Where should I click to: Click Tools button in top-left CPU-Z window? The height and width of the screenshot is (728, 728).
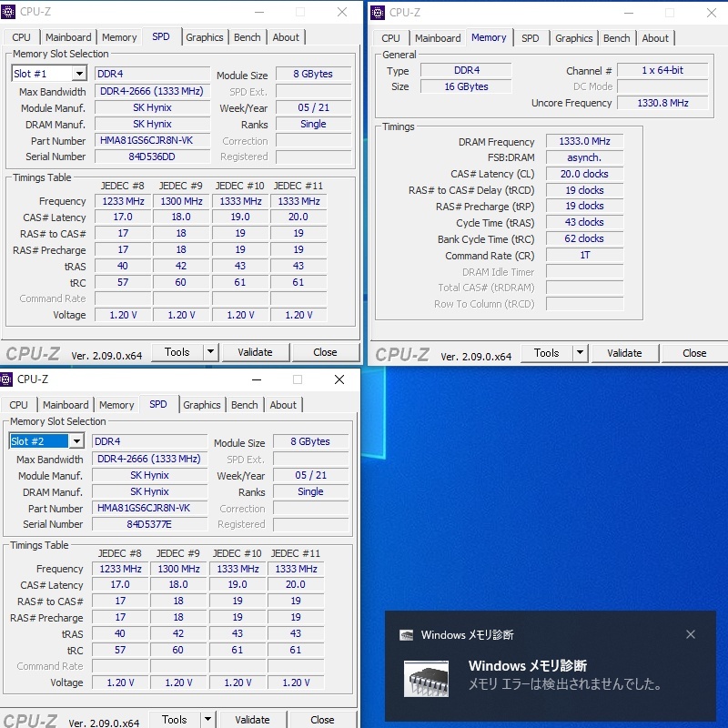coord(177,352)
